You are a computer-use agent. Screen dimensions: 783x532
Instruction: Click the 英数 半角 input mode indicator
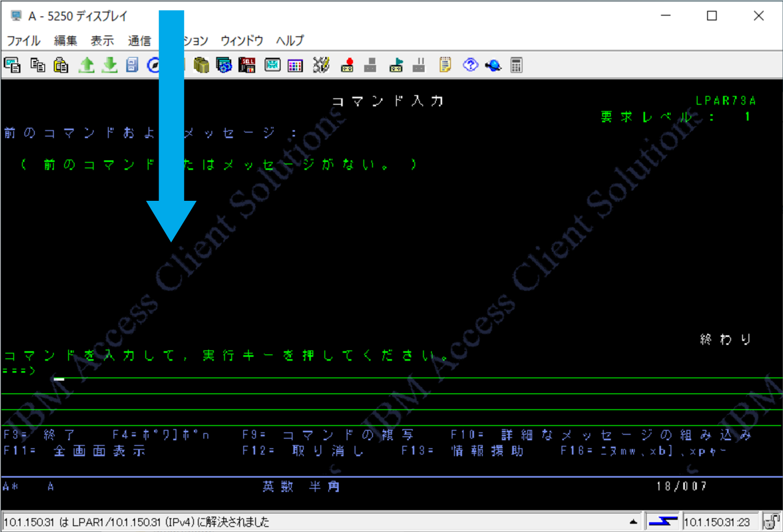301,487
